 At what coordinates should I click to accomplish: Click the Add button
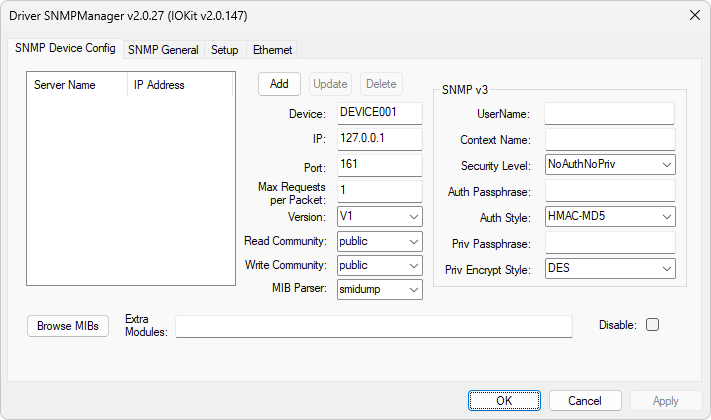point(279,84)
